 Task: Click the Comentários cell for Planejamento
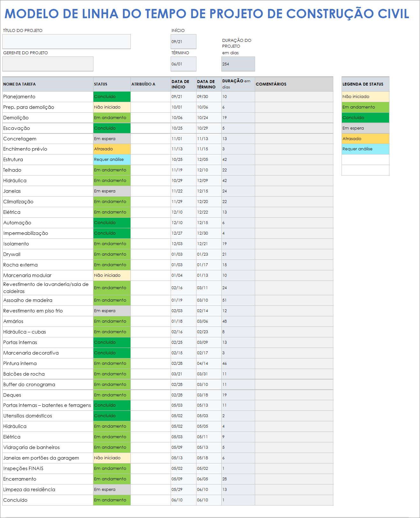[x=294, y=97]
